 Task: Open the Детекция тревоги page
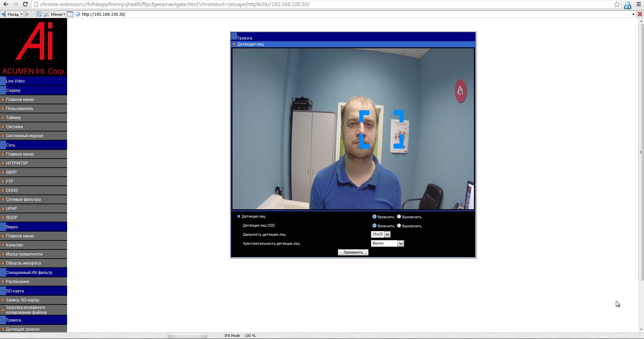34,329
